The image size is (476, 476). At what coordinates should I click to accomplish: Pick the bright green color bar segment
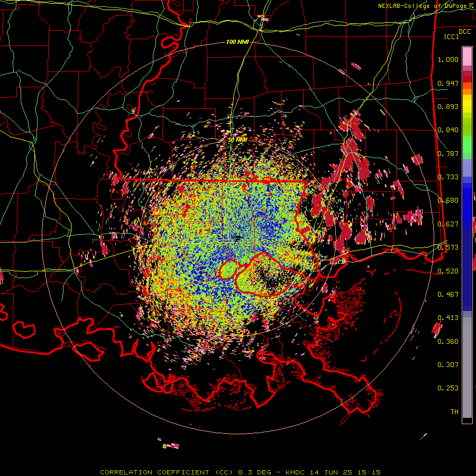coord(467,144)
